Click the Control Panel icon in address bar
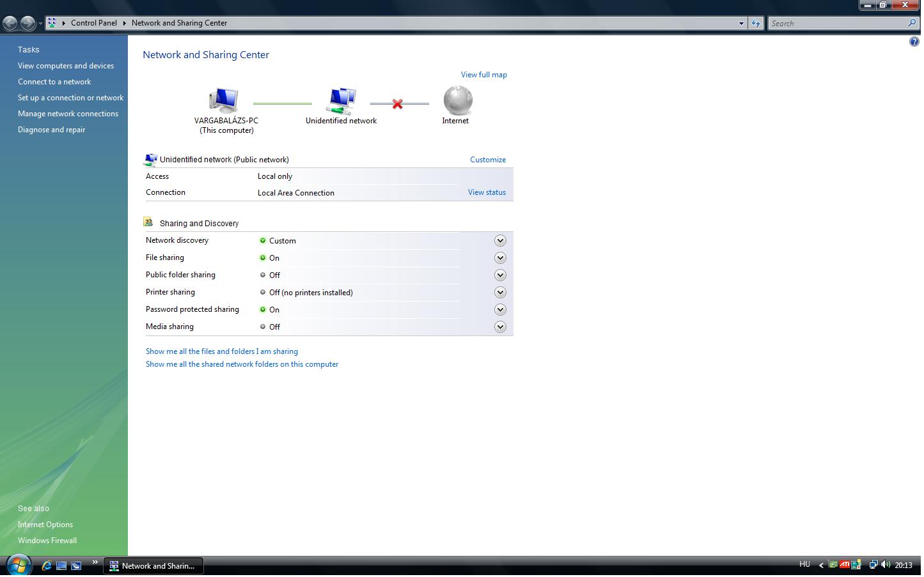The height and width of the screenshot is (577, 924). click(x=52, y=22)
